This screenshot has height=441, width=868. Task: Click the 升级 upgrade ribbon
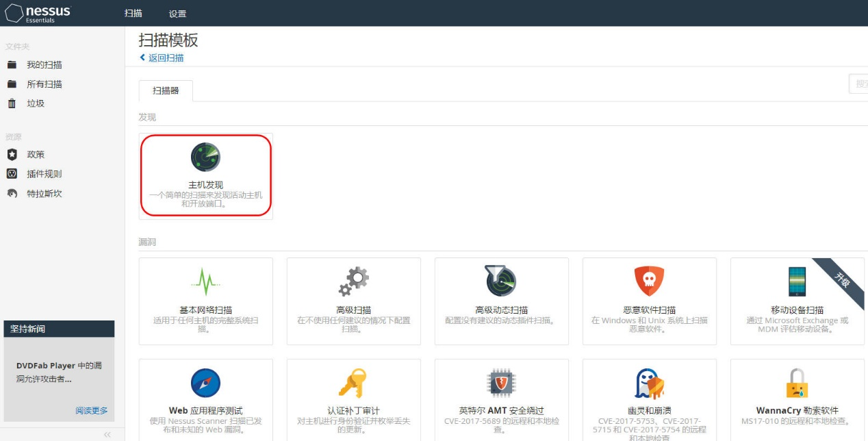(x=843, y=279)
